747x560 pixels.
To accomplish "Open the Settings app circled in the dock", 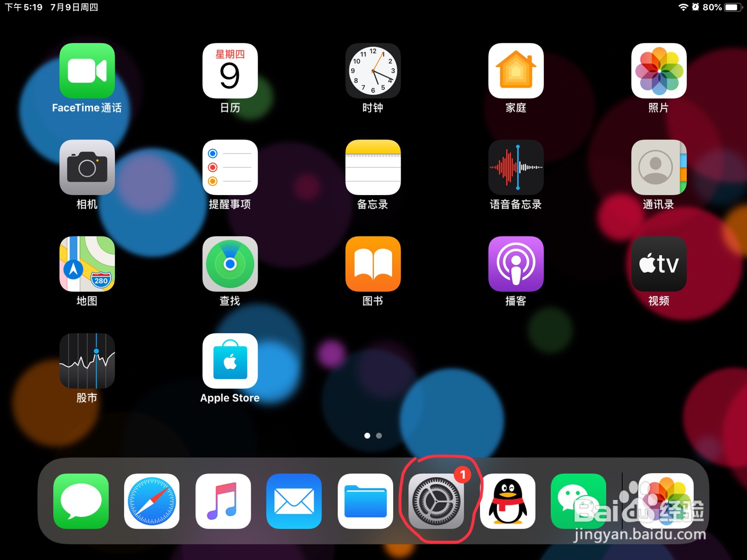I will coord(437,502).
